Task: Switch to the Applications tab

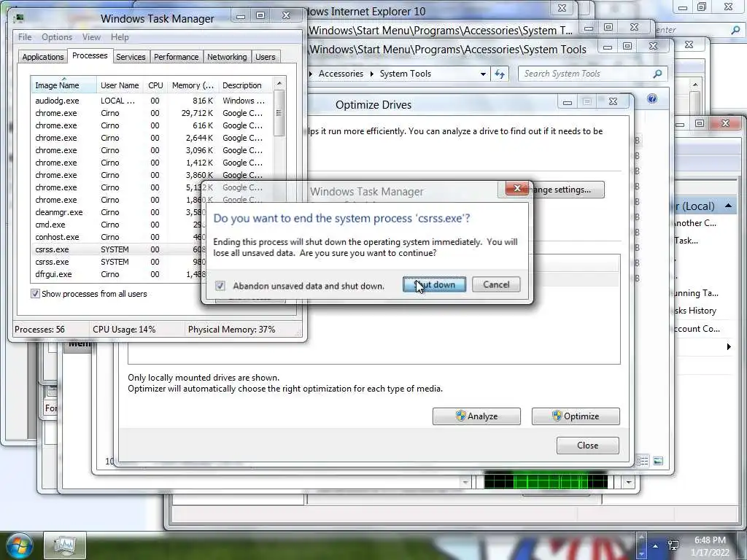Action: pos(43,57)
